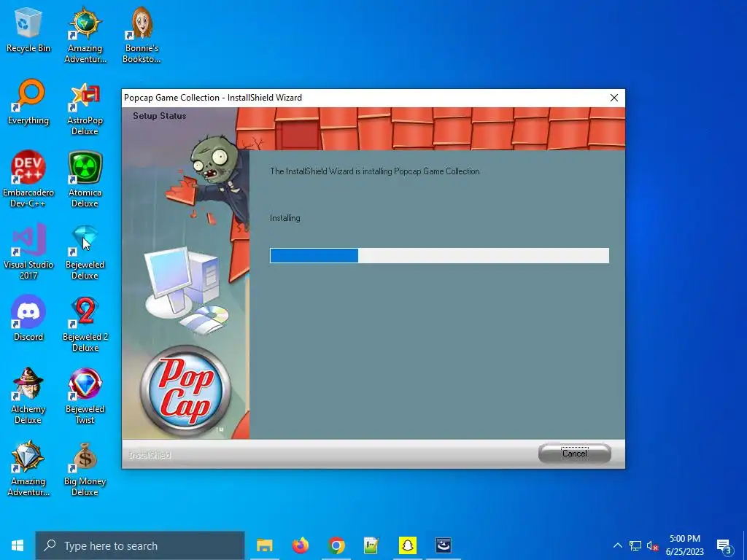Launch Google Chrome from the taskbar
The image size is (747, 560).
(336, 545)
